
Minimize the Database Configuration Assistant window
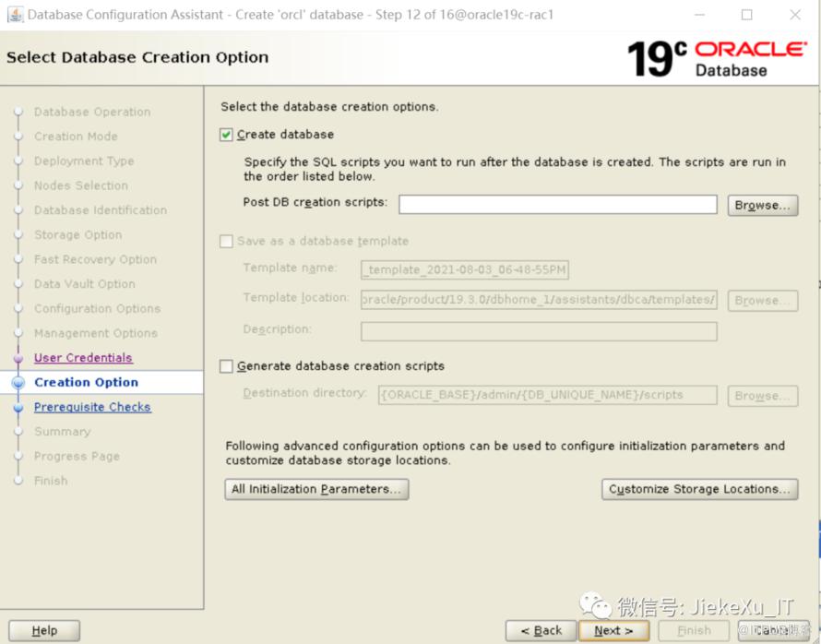click(x=699, y=15)
